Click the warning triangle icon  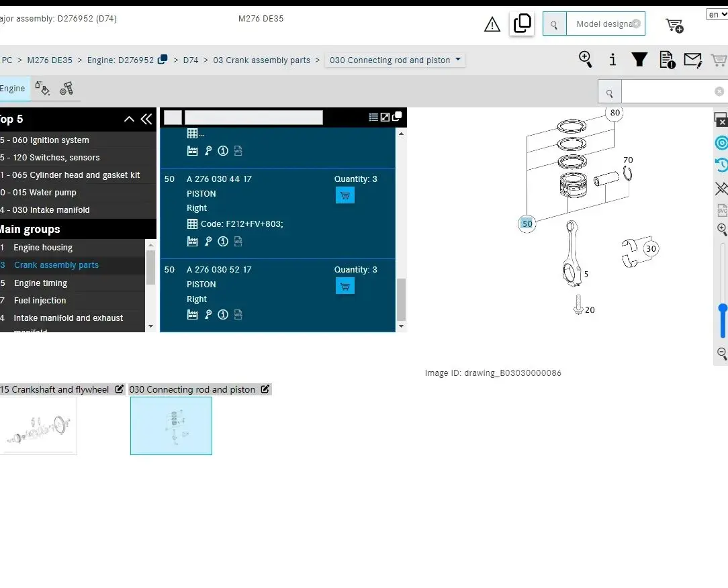tap(492, 25)
